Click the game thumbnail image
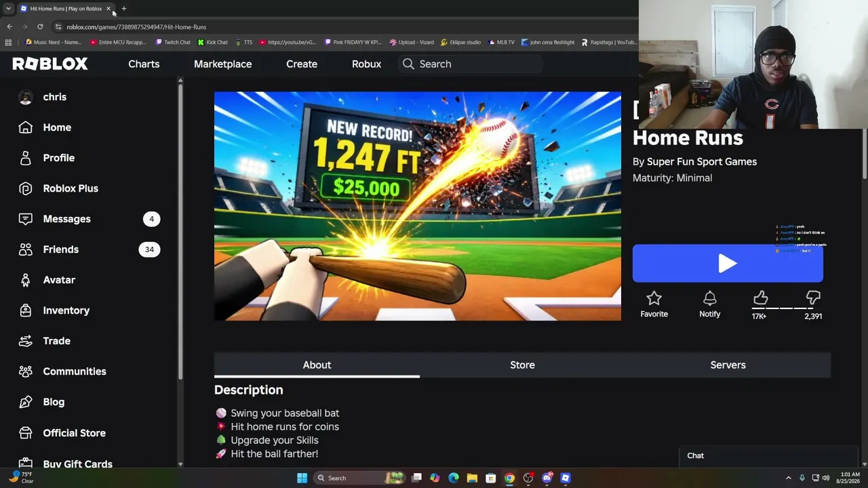The image size is (868, 488). coord(417,206)
